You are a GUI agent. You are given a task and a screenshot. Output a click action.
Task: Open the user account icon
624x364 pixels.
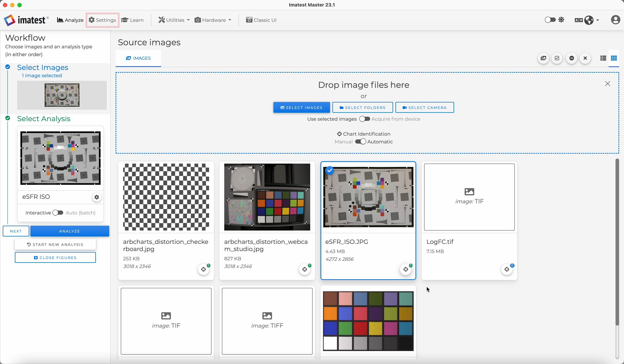(x=616, y=20)
